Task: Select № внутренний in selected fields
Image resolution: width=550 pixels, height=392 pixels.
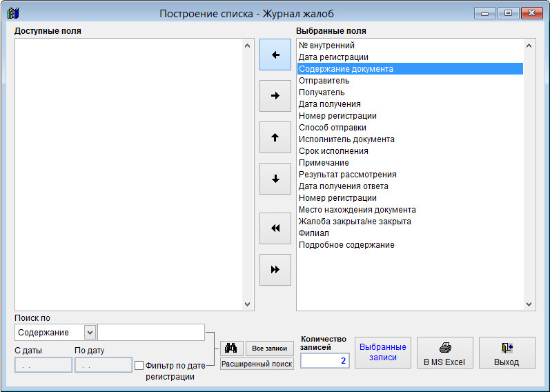Action: pos(410,46)
